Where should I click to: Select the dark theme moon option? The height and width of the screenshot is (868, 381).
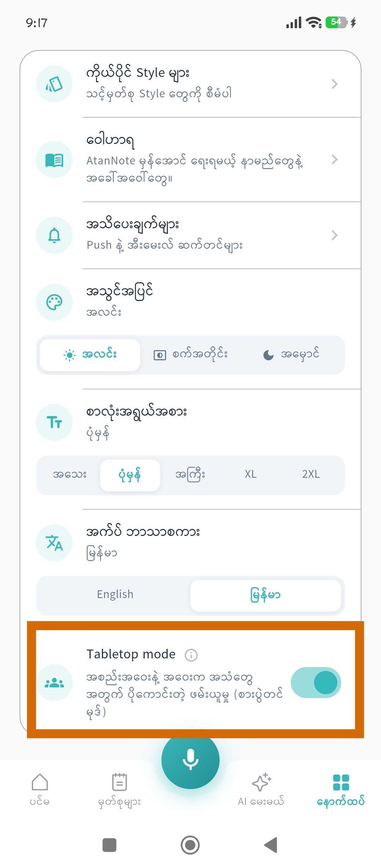pos(291,355)
